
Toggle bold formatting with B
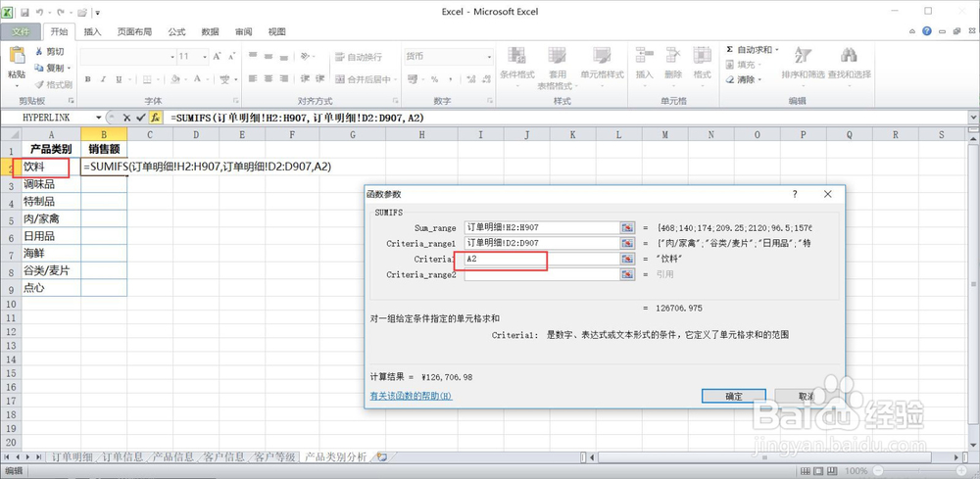[87, 79]
